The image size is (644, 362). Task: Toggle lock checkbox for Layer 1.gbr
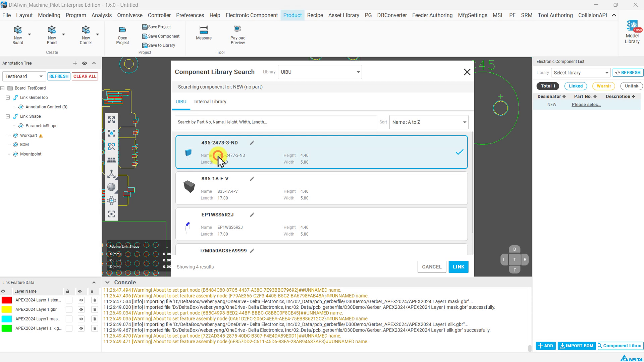click(69, 309)
